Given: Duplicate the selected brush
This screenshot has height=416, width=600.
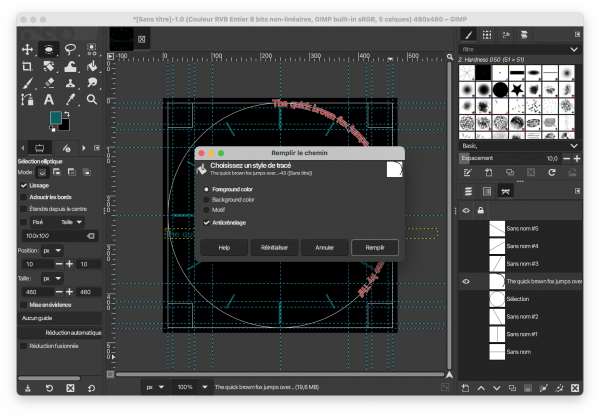Looking at the screenshot, I should pyautogui.click(x=510, y=173).
